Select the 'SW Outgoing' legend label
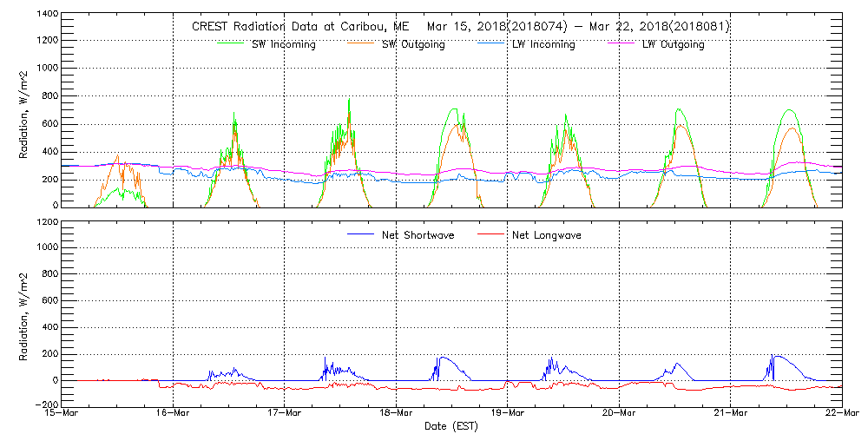The image size is (868, 434). pos(413,45)
